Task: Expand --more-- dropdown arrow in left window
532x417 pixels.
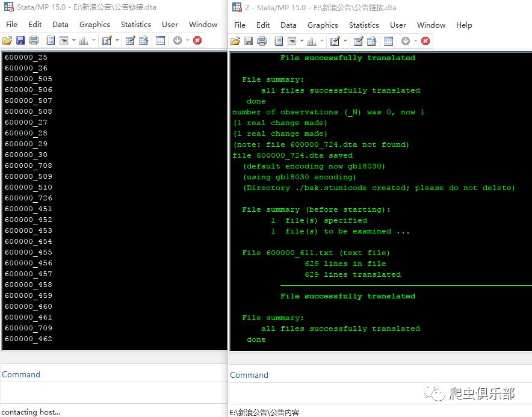Action: (187, 40)
